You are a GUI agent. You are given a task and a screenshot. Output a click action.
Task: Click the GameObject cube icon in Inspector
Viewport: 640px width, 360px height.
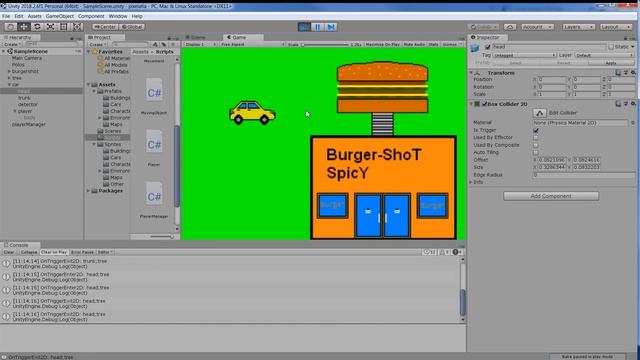click(x=475, y=48)
